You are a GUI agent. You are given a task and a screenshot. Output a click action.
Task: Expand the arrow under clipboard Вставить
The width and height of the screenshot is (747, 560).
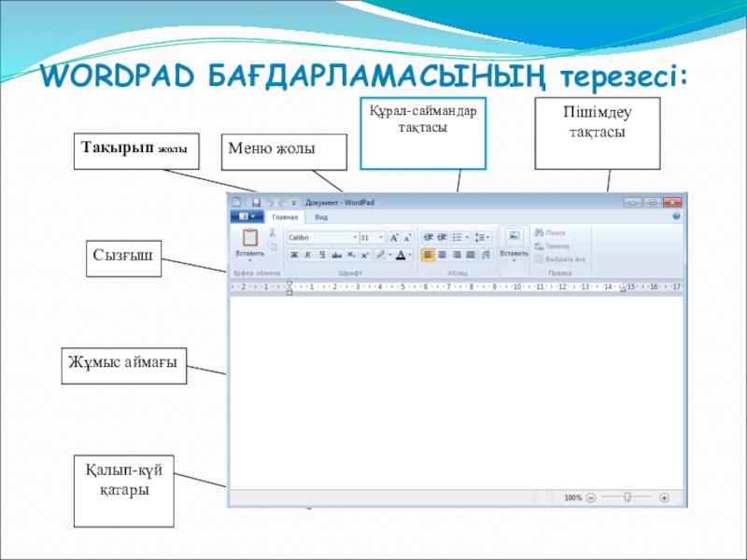249,261
